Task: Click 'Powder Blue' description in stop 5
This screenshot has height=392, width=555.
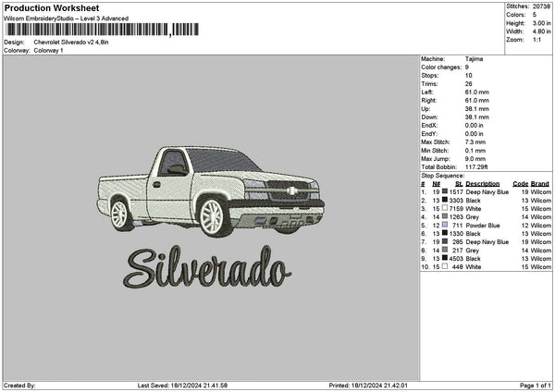Action: [483, 226]
